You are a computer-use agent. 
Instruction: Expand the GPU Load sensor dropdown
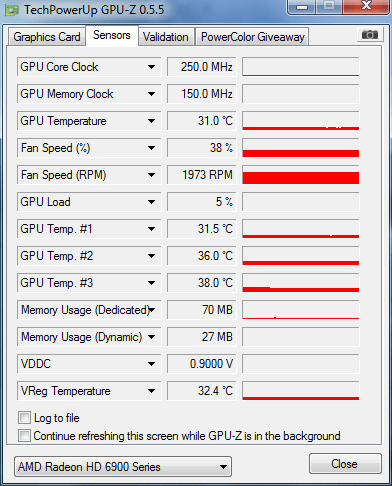click(x=151, y=202)
